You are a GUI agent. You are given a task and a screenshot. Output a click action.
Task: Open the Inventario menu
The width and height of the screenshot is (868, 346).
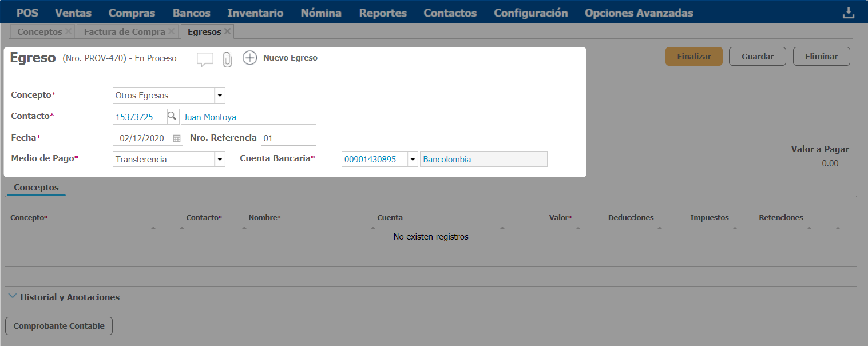(x=255, y=13)
